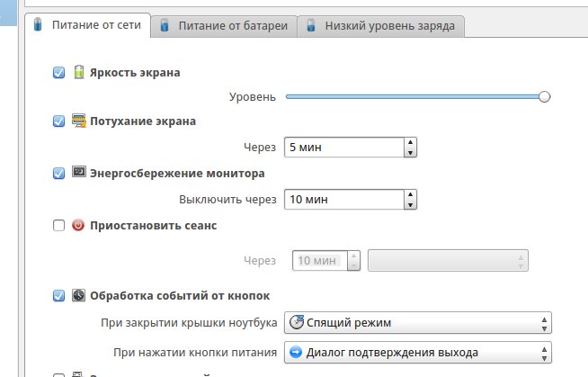Increase the screen dimming time spinner

point(410,142)
